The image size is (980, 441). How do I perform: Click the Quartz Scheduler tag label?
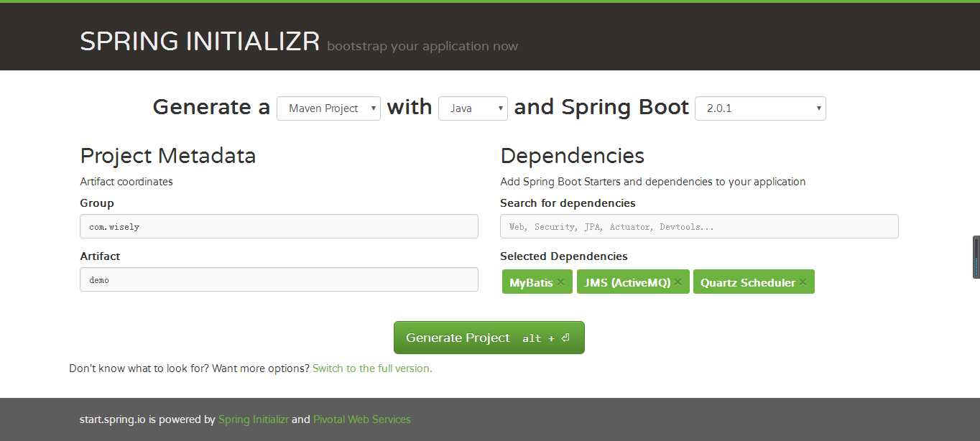[748, 283]
